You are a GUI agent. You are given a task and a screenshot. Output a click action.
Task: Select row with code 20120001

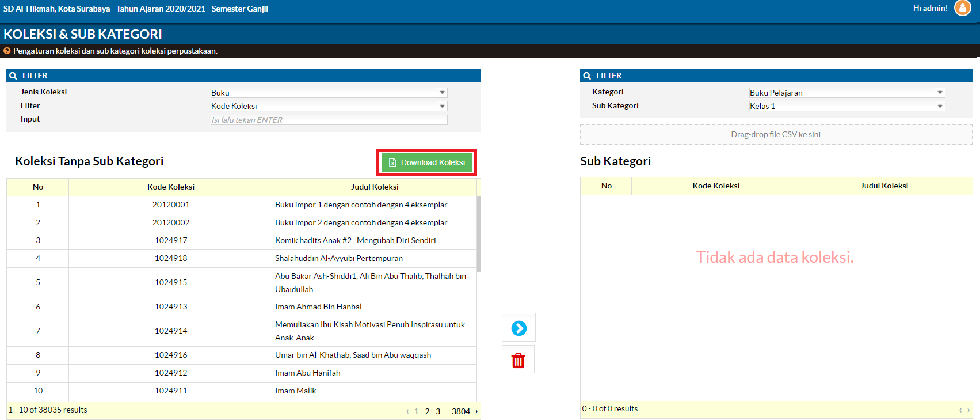[x=242, y=205]
